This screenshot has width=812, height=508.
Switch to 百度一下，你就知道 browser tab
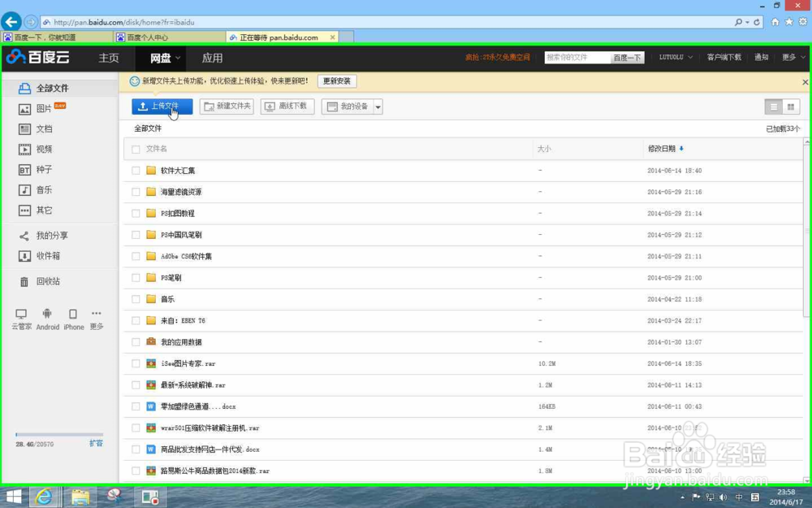[57, 37]
